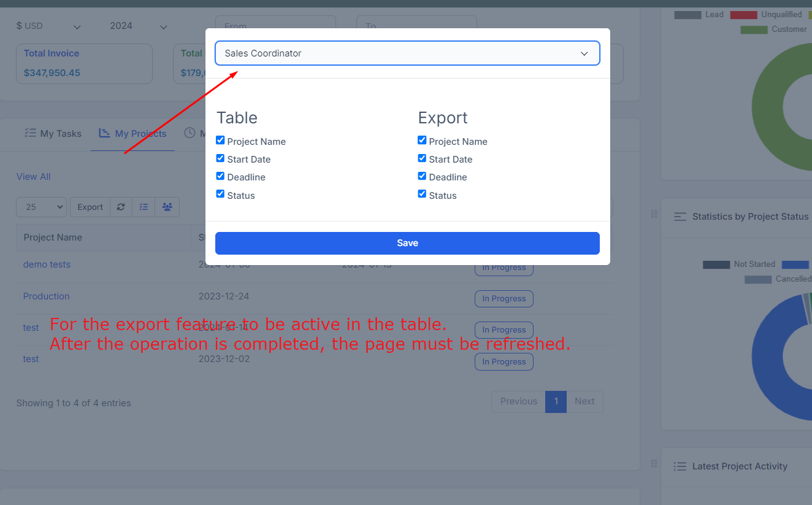This screenshot has width=812, height=505.
Task: Open the test project dated 2023-12-02
Action: (x=31, y=359)
